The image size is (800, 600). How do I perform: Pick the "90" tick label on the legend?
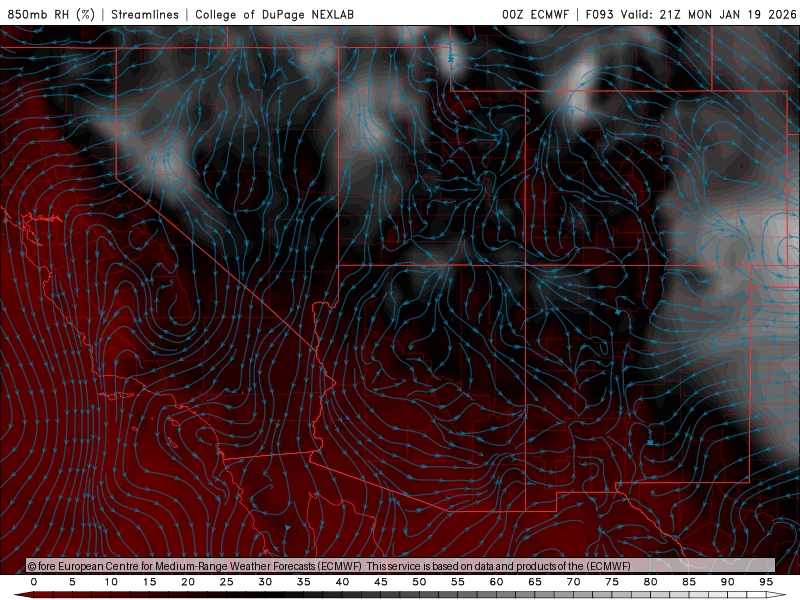pos(728,582)
